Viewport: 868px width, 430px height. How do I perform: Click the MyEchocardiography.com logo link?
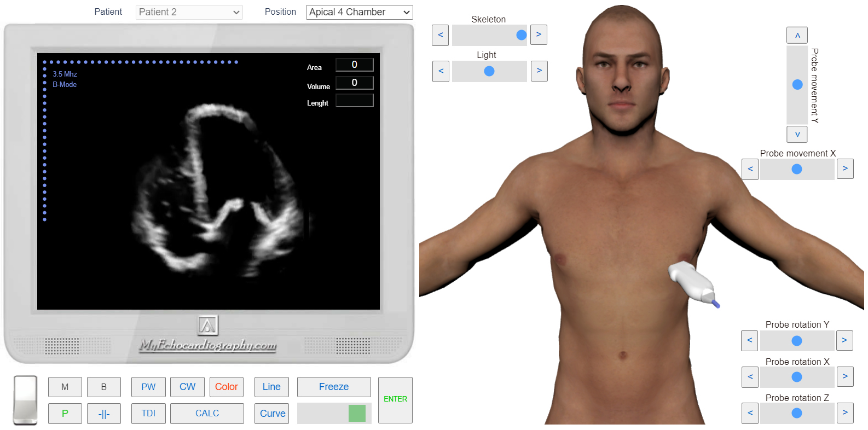[207, 345]
